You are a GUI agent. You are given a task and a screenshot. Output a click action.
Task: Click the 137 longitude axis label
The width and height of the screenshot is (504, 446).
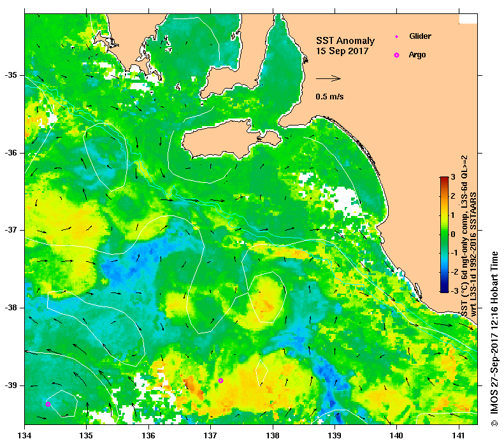(210, 436)
